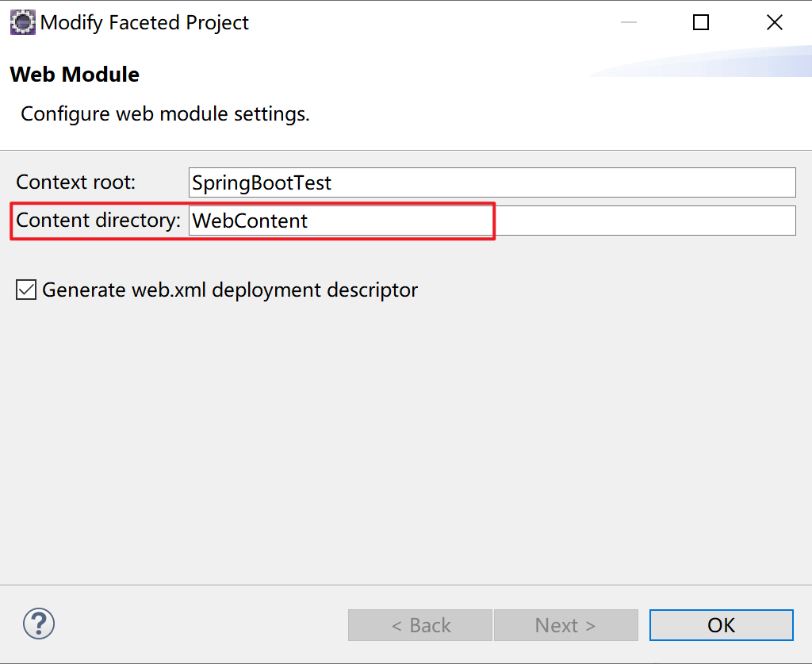Close the Modify Faceted Project dialog
The height and width of the screenshot is (664, 812).
coord(775,22)
